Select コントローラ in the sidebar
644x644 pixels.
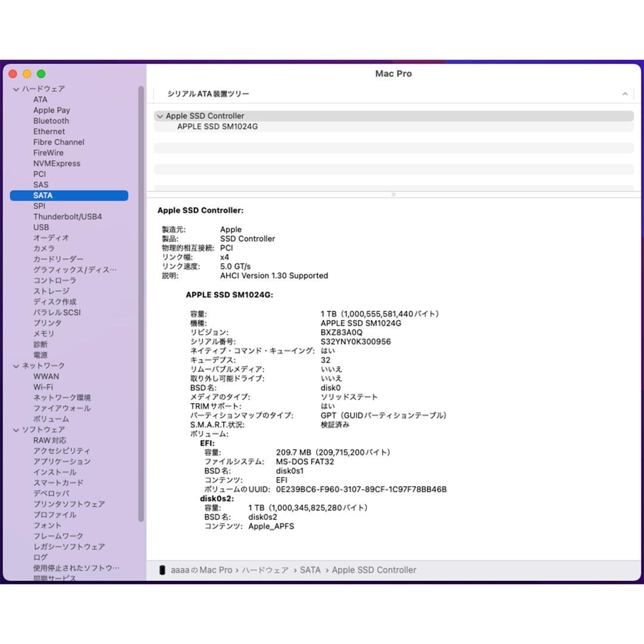point(55,280)
